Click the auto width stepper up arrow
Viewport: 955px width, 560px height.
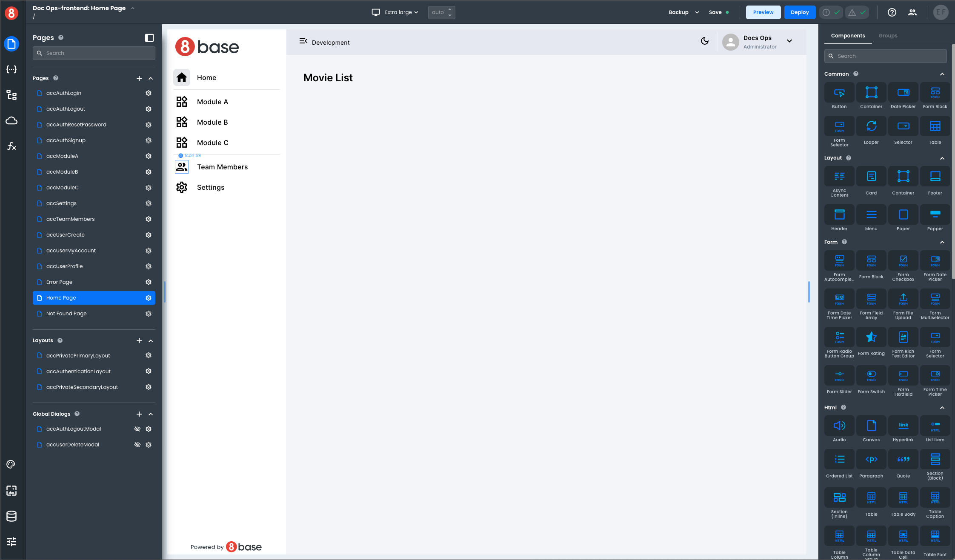coord(450,9)
